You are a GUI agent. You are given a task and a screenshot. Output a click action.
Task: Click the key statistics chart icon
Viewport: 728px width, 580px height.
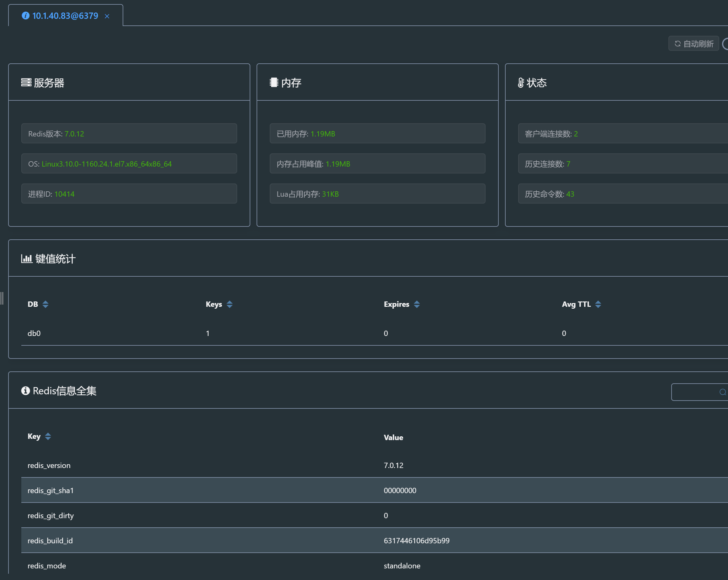[26, 258]
